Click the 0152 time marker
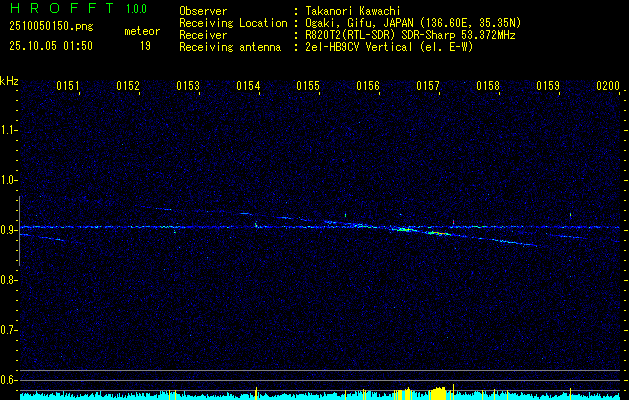Screen dimensions: 629x400 pyautogui.click(x=128, y=86)
